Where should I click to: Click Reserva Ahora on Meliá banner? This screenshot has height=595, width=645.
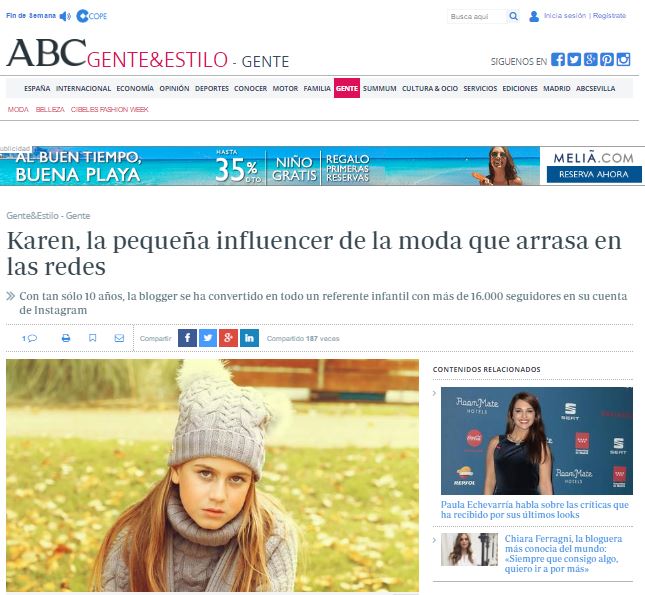click(x=594, y=174)
